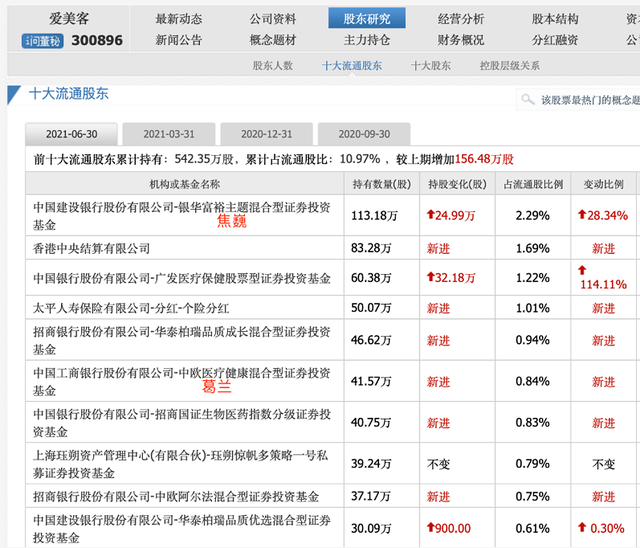The width and height of the screenshot is (640, 548).
Task: Select the 2021-06-30 date tab
Action: [71, 134]
